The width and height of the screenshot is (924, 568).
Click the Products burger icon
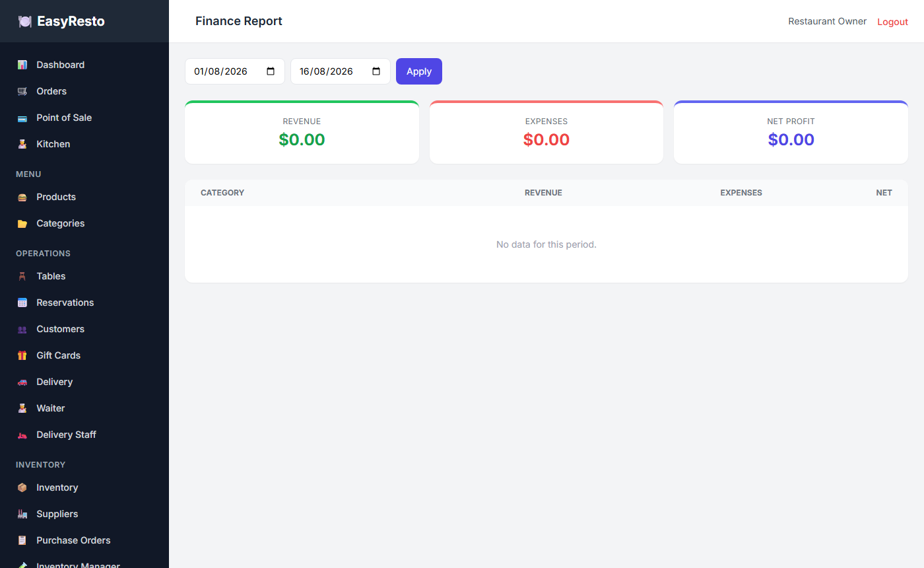tap(22, 197)
